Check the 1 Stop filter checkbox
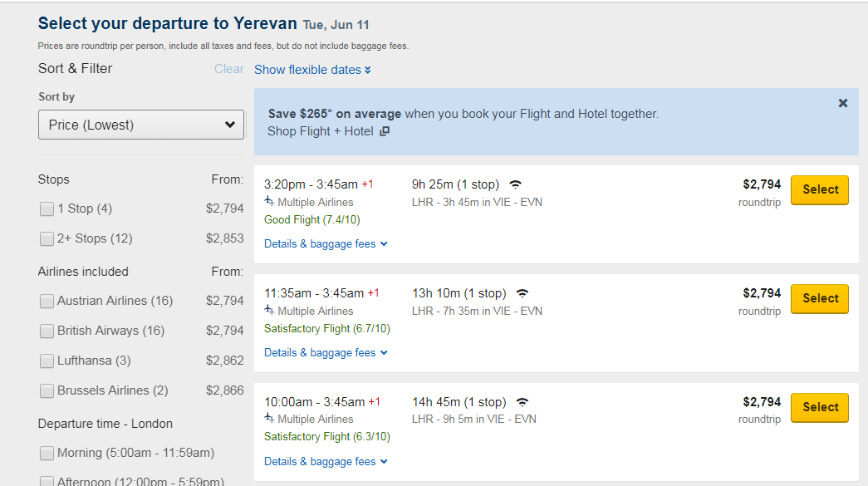868x486 pixels. click(47, 209)
